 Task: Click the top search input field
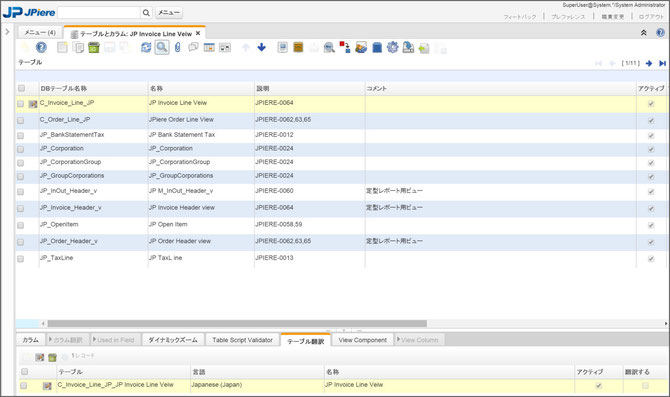[x=99, y=13]
